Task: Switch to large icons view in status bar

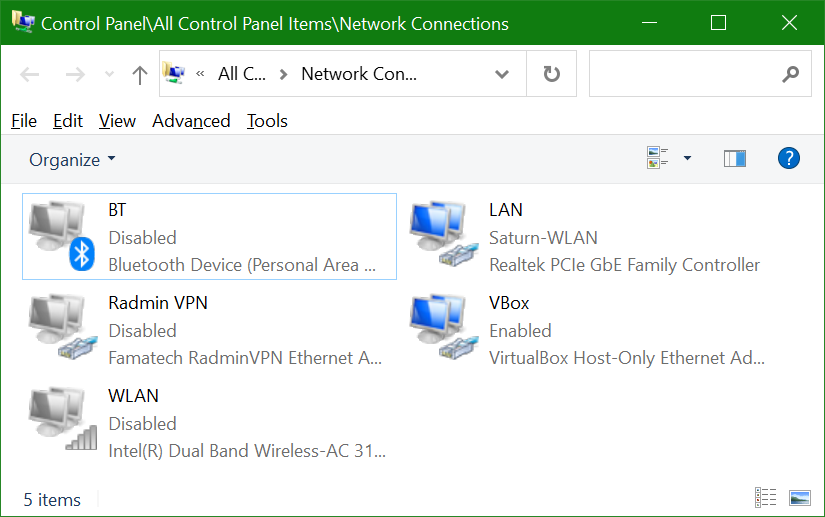Action: point(800,498)
